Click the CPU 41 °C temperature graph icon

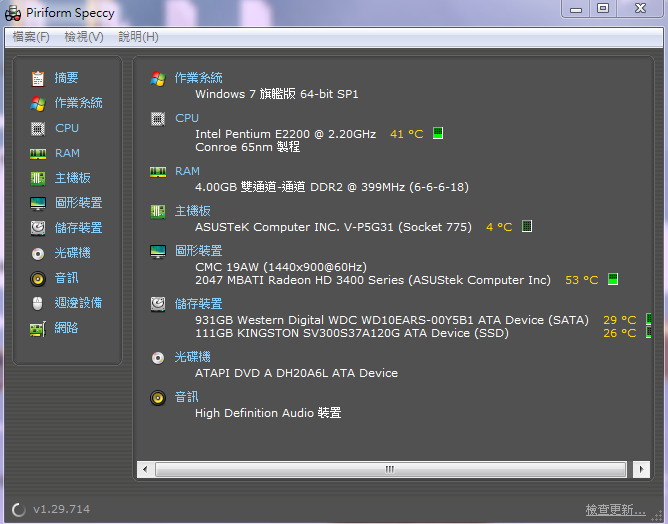tap(438, 133)
